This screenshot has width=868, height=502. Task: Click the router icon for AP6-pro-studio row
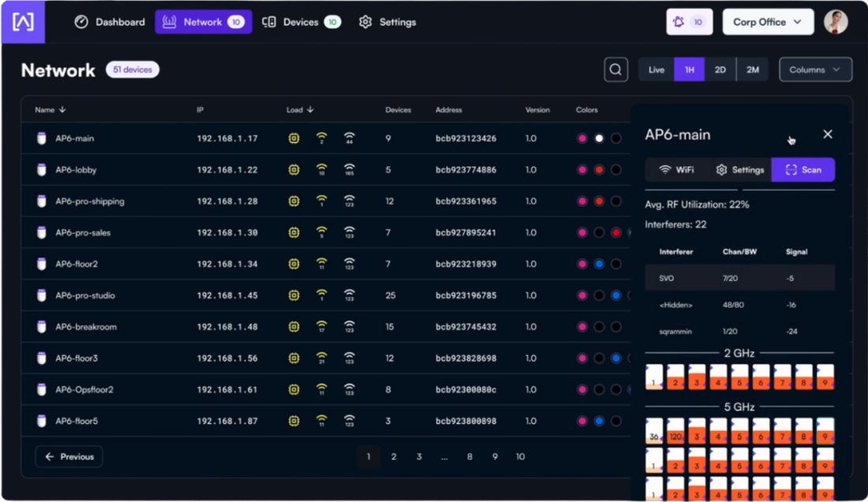(41, 295)
